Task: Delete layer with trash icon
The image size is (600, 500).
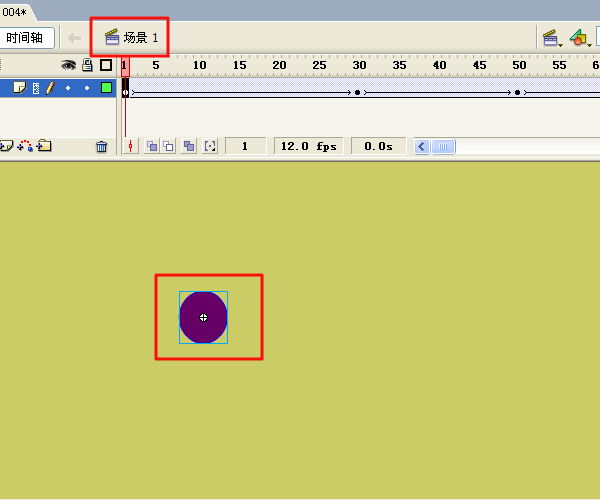Action: 101,147
